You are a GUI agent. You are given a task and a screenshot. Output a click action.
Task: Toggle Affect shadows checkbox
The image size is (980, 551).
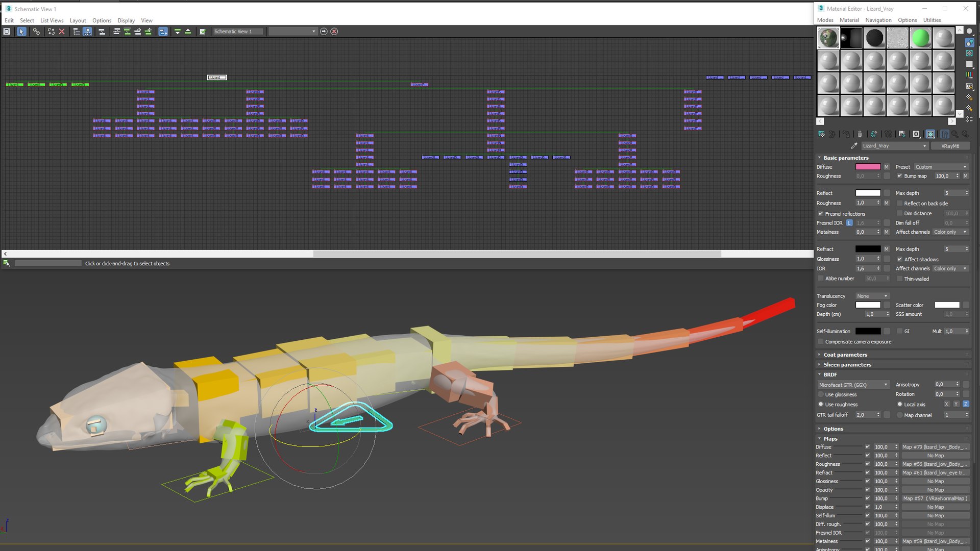coord(900,260)
